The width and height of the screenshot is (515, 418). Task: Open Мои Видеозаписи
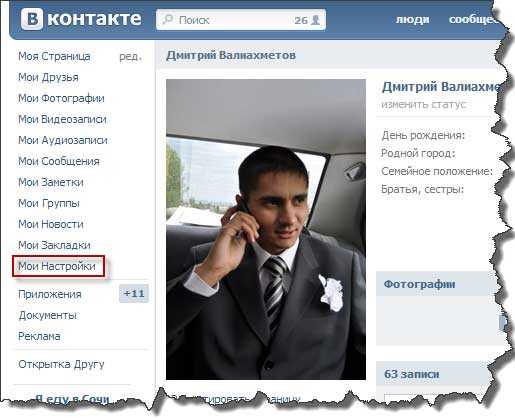(x=62, y=119)
